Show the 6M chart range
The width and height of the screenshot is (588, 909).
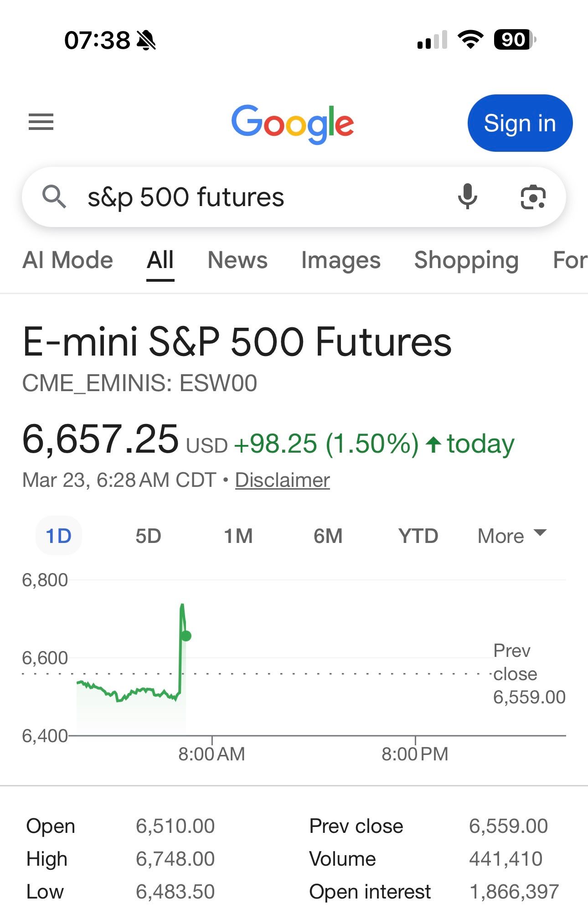(x=328, y=536)
